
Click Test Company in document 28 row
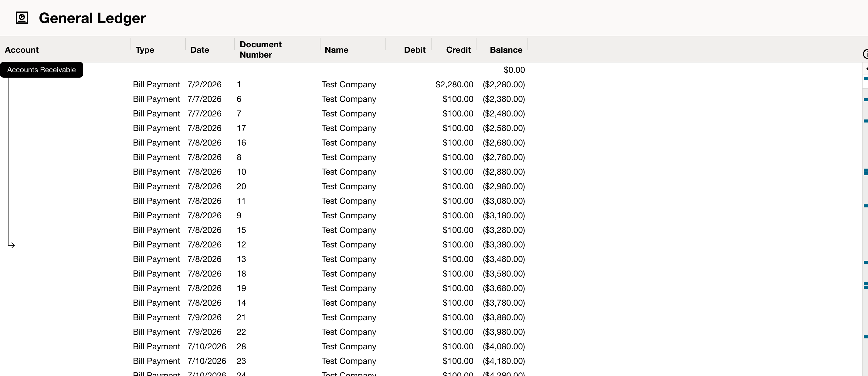click(x=349, y=346)
